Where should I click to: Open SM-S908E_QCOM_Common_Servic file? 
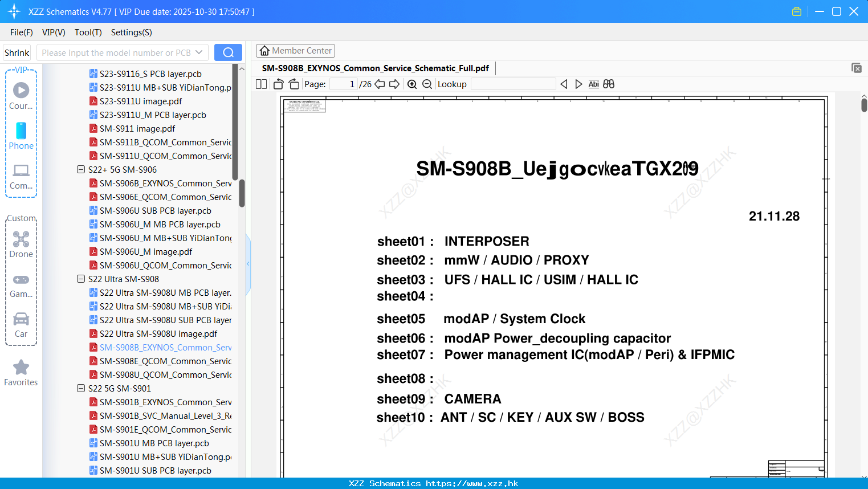(160, 361)
